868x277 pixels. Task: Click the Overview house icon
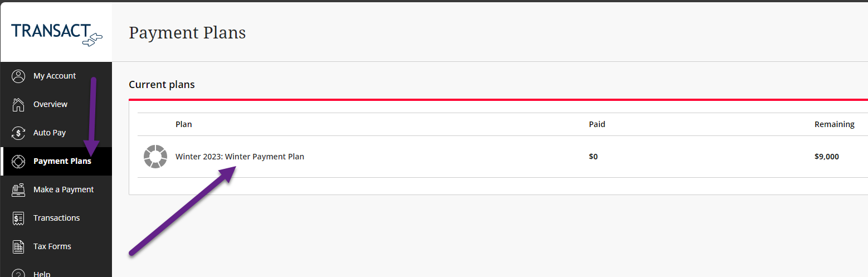(18, 105)
